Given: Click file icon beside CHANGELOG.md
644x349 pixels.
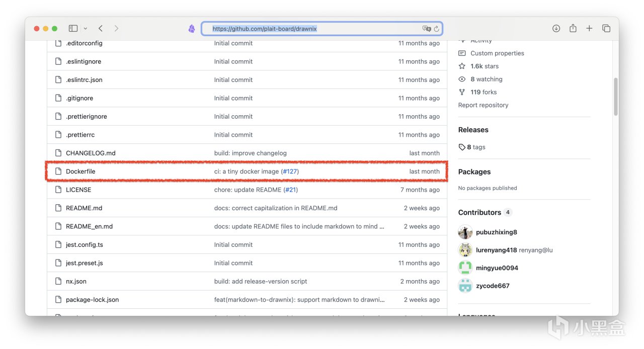Looking at the screenshot, I should pos(58,153).
